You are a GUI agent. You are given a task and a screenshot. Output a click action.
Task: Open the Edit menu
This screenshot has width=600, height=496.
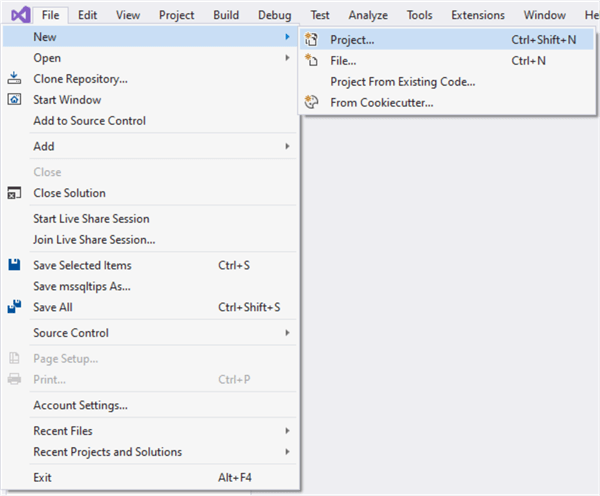coord(88,15)
